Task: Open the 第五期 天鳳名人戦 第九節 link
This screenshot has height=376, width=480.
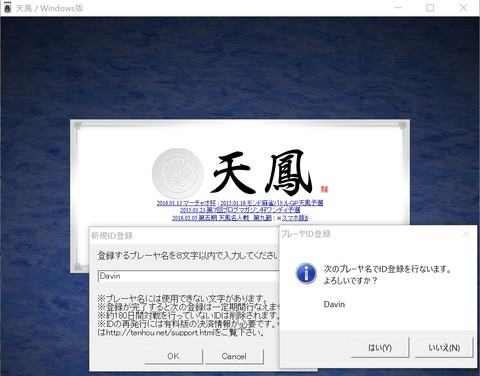Action: pyautogui.click(x=222, y=218)
